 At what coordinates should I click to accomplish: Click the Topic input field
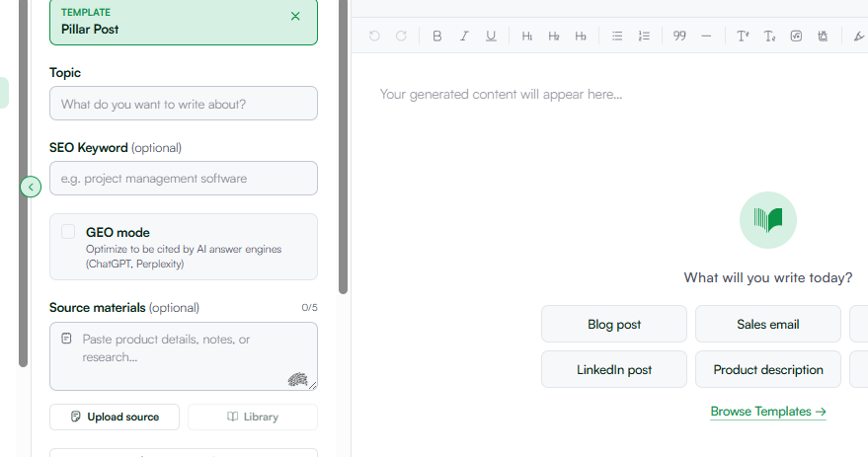184,104
